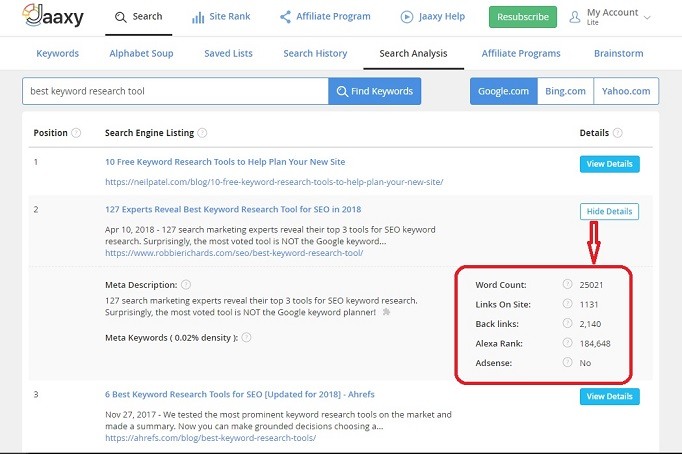Open the Search menu item
The width and height of the screenshot is (682, 454).
coord(138,17)
